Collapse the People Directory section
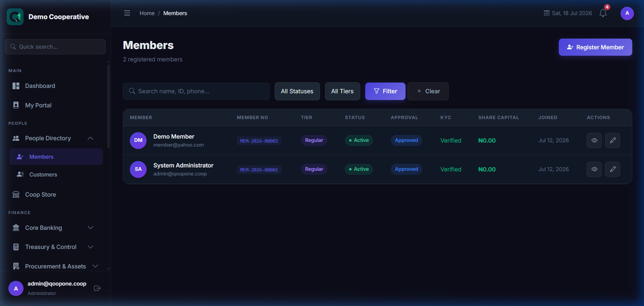Screen dimensions: 644x306 tap(55, 138)
